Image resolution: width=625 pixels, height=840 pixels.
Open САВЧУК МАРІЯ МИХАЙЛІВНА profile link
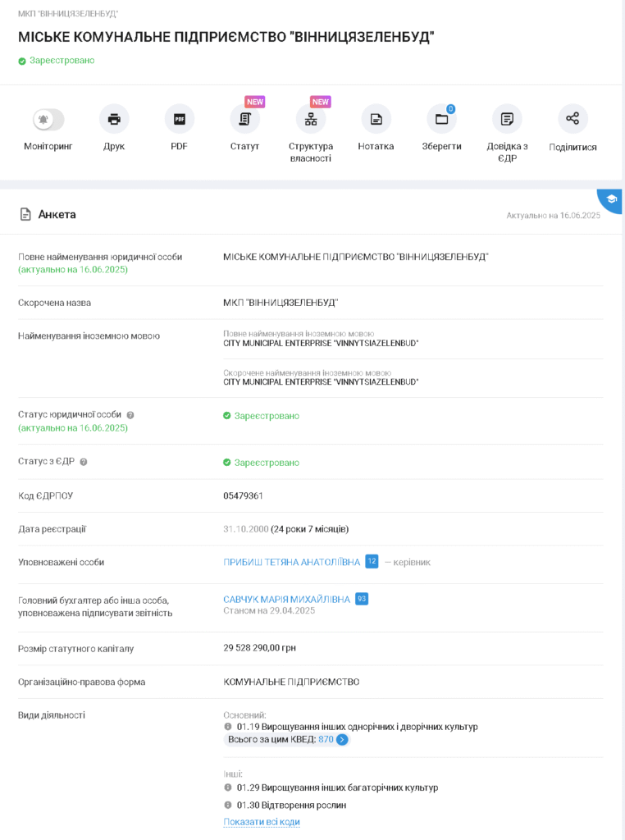point(286,600)
